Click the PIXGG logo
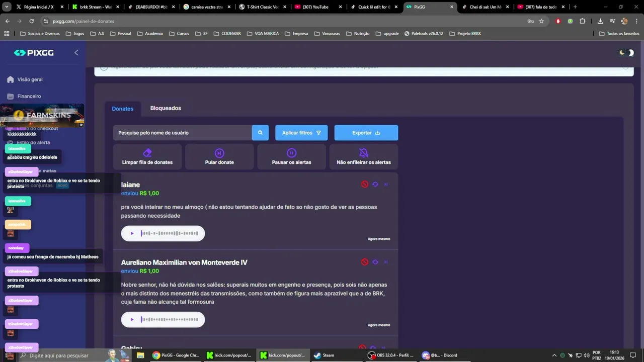 point(34,53)
